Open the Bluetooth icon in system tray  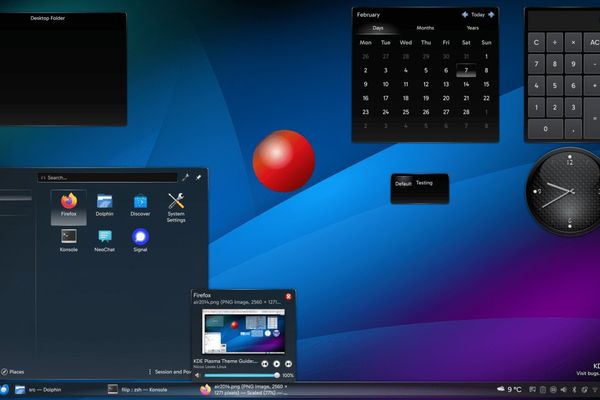pos(574,389)
